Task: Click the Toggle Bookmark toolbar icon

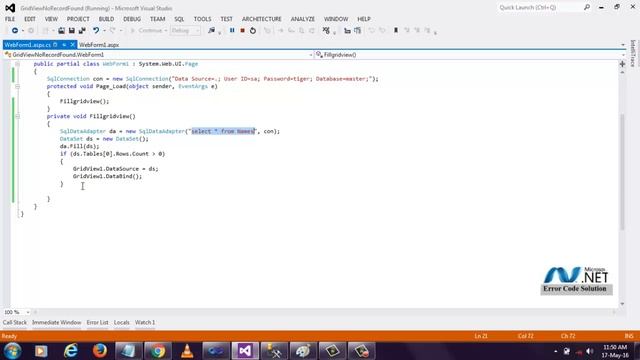Action: click(x=396, y=31)
